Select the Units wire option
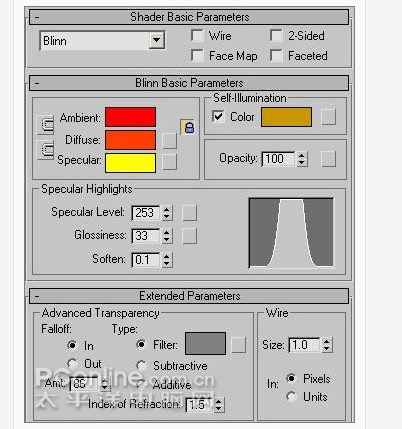Image resolution: width=402 pixels, height=429 pixels. point(291,397)
